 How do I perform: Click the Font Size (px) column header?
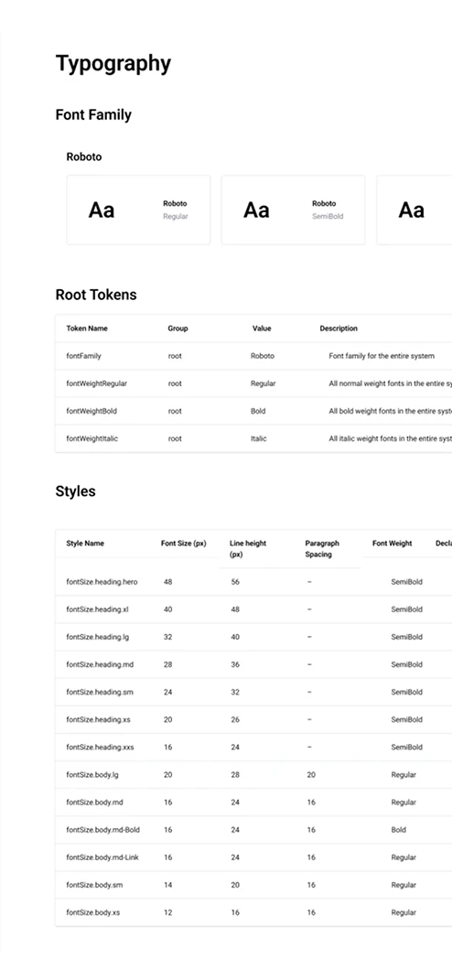[184, 544]
